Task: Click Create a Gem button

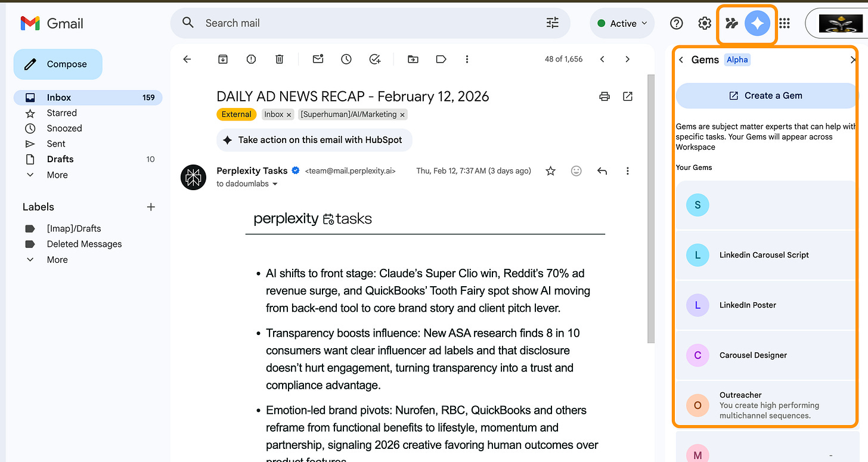Action: (x=766, y=95)
